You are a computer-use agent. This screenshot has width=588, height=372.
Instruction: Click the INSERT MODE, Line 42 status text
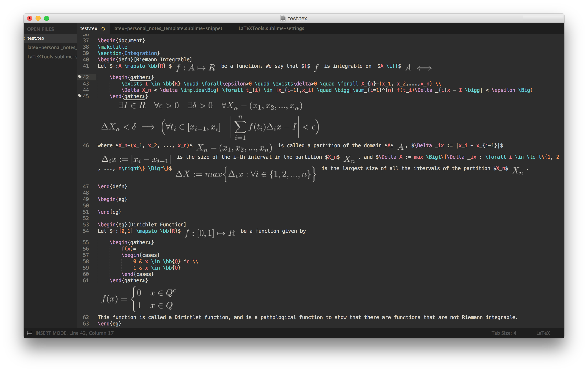click(x=74, y=333)
